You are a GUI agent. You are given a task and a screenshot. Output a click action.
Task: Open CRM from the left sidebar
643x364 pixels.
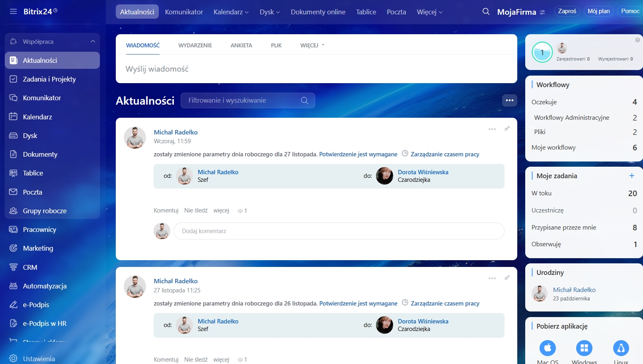coord(30,267)
